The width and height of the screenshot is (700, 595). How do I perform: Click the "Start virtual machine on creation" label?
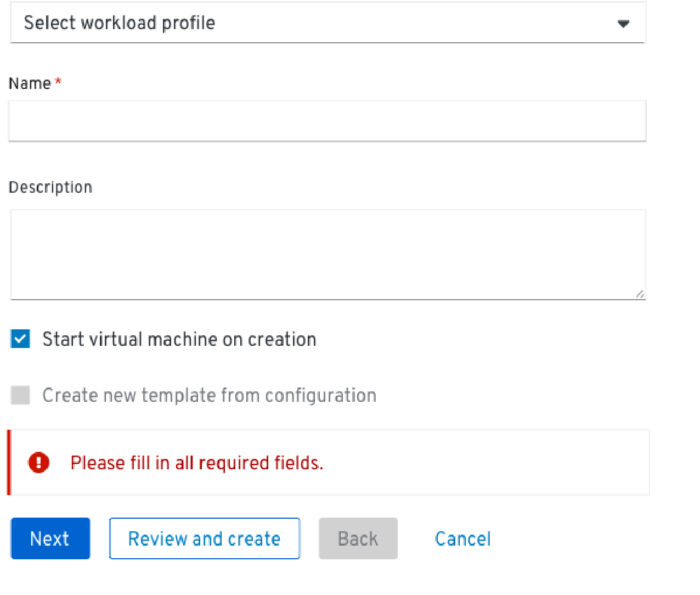179,340
